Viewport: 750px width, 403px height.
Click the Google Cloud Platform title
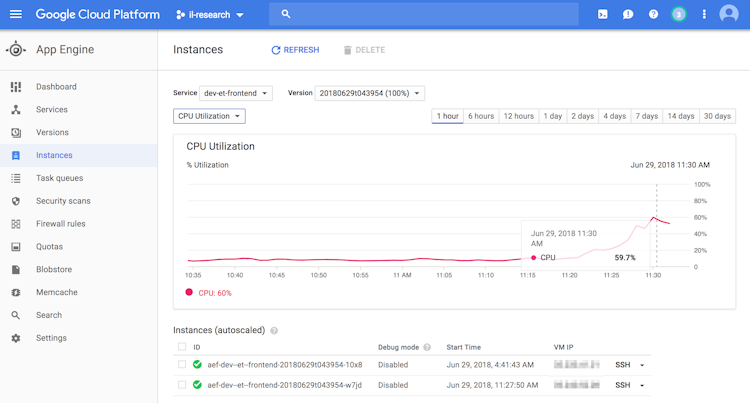click(x=98, y=14)
